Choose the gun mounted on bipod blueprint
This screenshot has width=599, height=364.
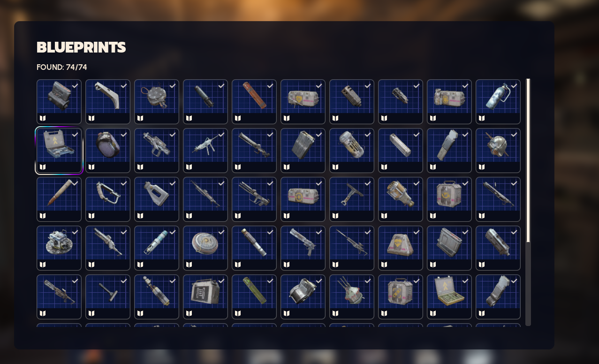(x=205, y=151)
